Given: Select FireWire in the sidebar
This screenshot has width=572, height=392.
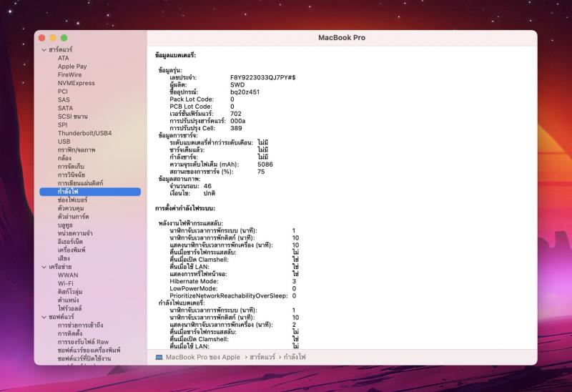Looking at the screenshot, I should tap(70, 74).
